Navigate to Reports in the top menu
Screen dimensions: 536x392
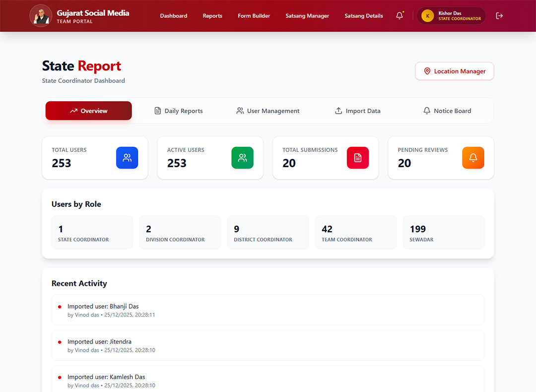[212, 15]
